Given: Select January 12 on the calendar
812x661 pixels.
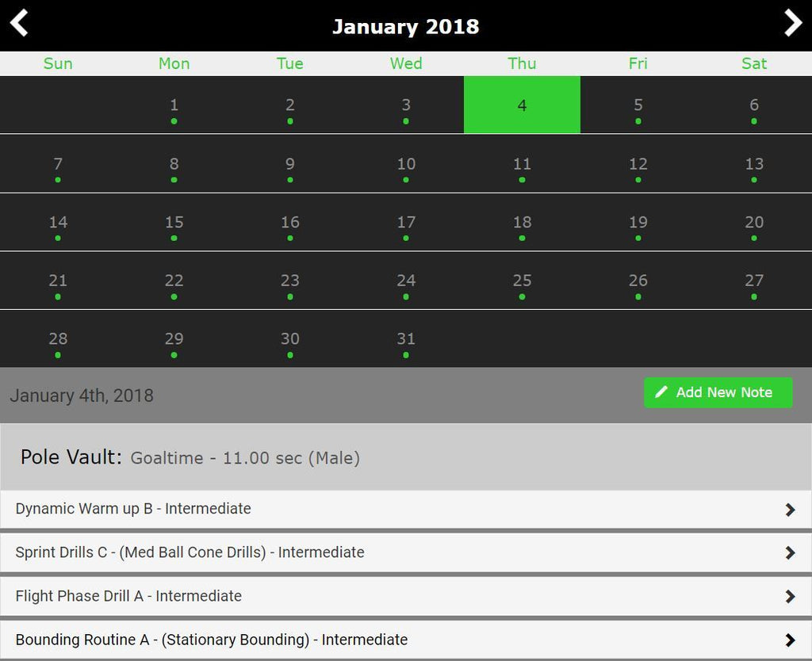Looking at the screenshot, I should click(x=638, y=163).
